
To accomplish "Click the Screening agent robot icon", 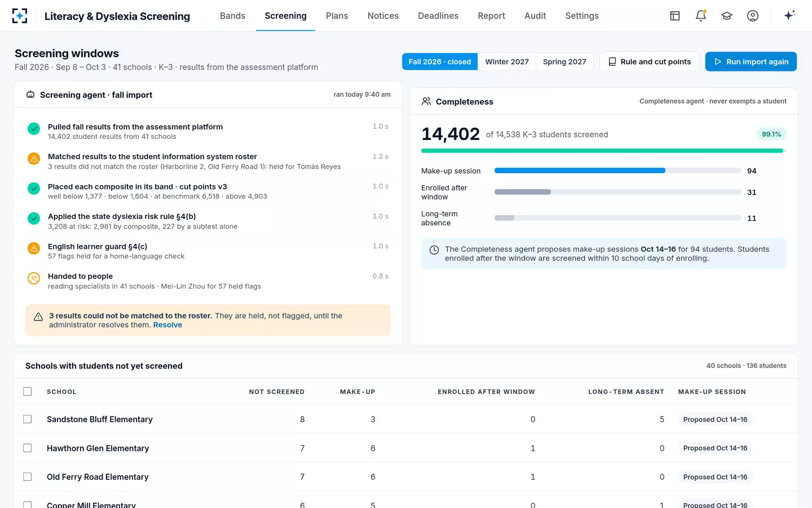I will (x=30, y=94).
